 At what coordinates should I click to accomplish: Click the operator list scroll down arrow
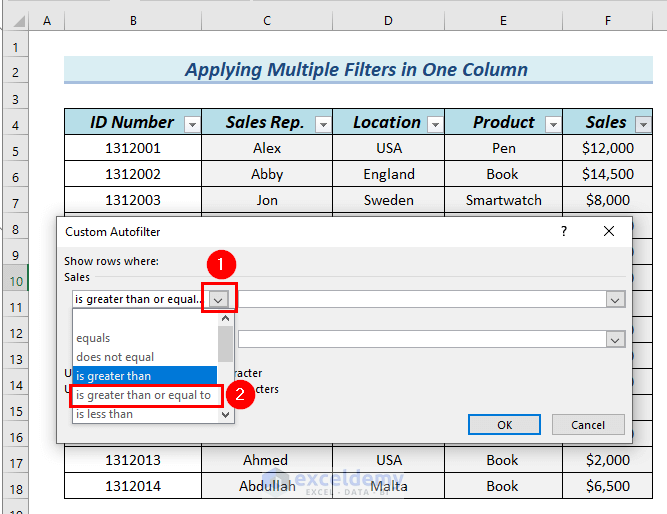coord(226,414)
